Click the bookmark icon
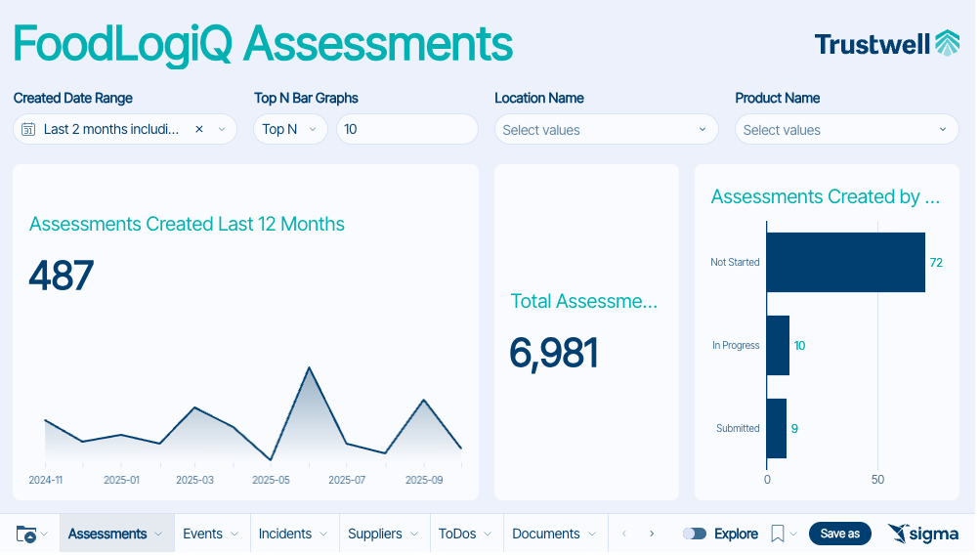Image resolution: width=980 pixels, height=556 pixels. [x=778, y=534]
